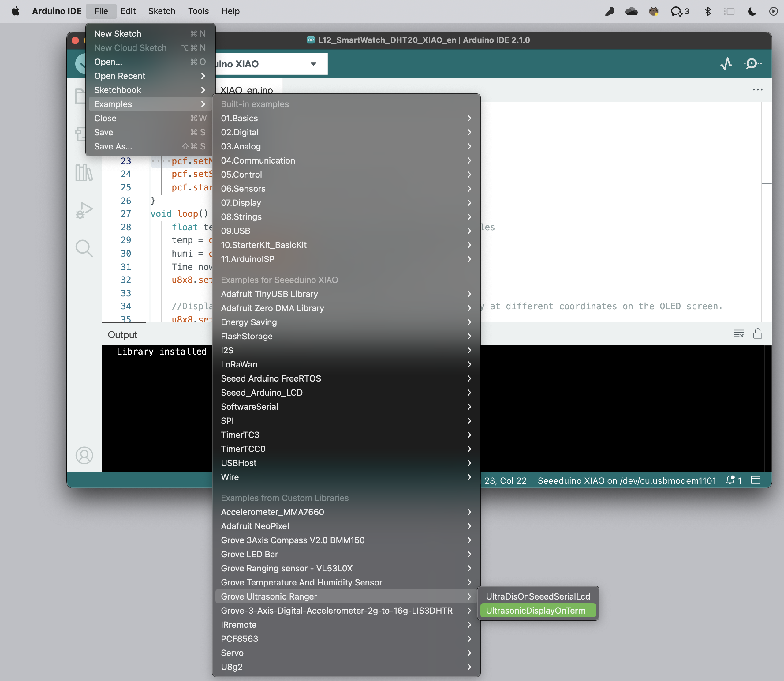Click line number 27 in the editor gutter
The height and width of the screenshot is (681, 784).
(x=126, y=213)
